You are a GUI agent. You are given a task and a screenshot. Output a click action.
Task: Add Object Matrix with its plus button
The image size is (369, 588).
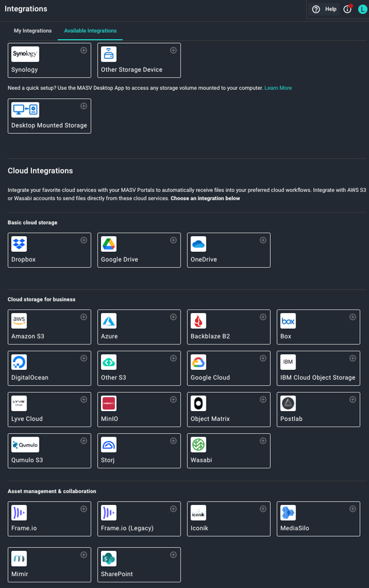coord(263,399)
